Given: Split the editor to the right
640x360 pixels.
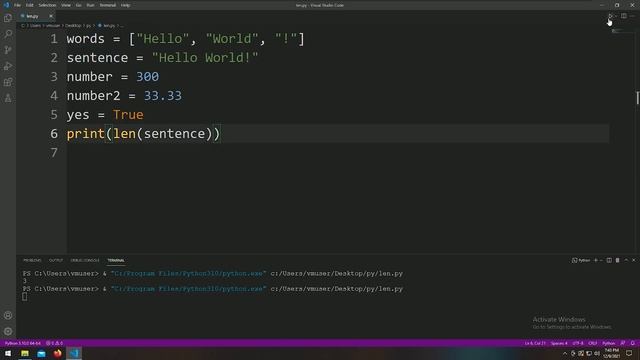Looking at the screenshot, I should (624, 16).
